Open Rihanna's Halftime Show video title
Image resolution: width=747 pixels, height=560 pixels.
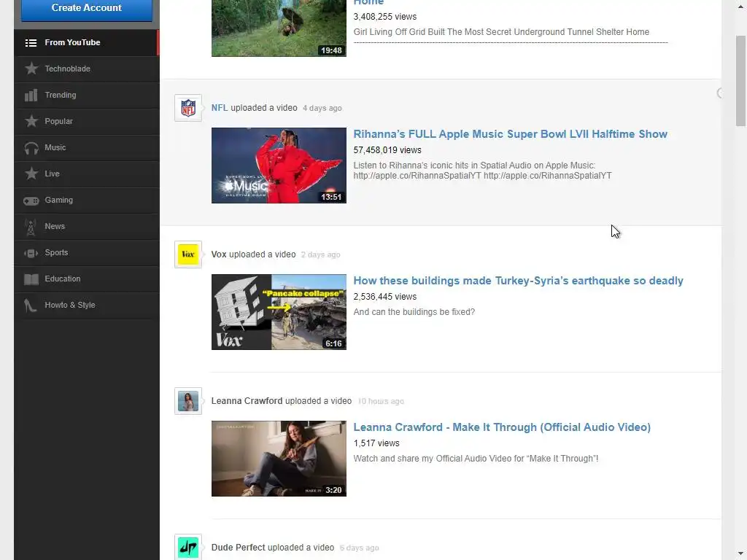(510, 134)
